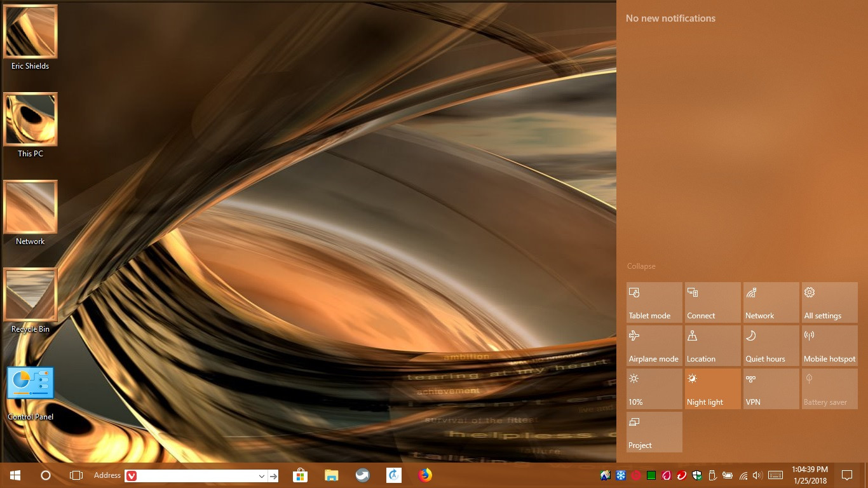Open Cortana search circle on taskbar
This screenshot has height=488, width=868.
pos(46,475)
